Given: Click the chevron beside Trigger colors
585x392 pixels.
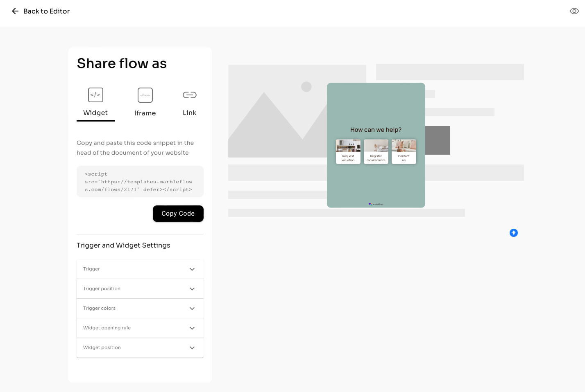Looking at the screenshot, I should (192, 309).
